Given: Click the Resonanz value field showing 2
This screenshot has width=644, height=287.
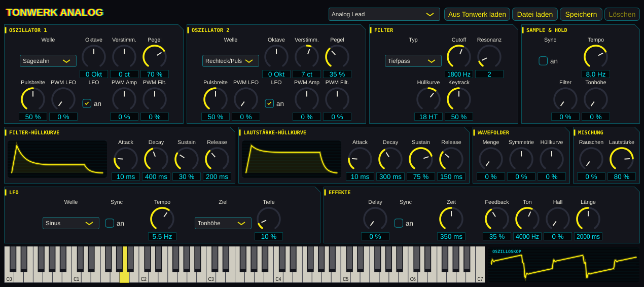Looking at the screenshot, I should click(489, 74).
